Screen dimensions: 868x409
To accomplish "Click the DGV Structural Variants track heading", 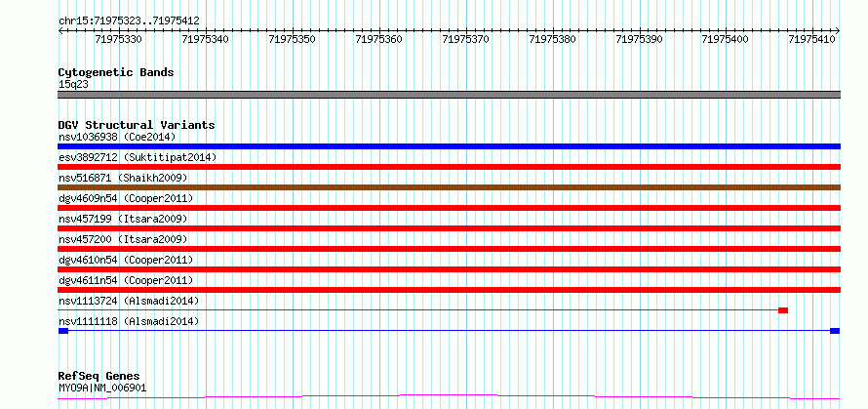I will [x=137, y=125].
